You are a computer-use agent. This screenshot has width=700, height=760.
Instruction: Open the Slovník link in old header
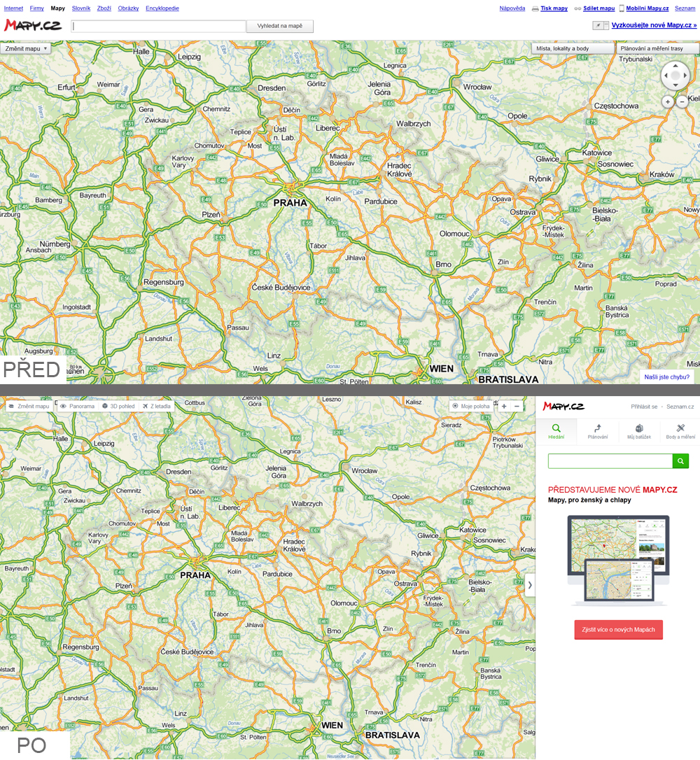81,8
